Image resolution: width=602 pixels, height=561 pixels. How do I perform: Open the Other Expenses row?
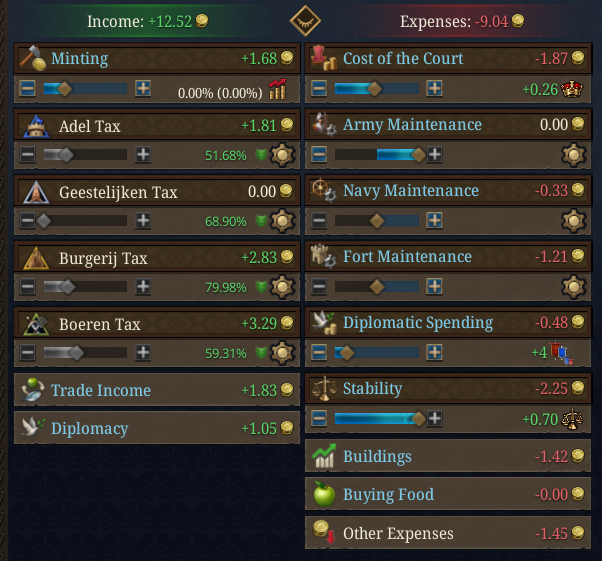446,533
